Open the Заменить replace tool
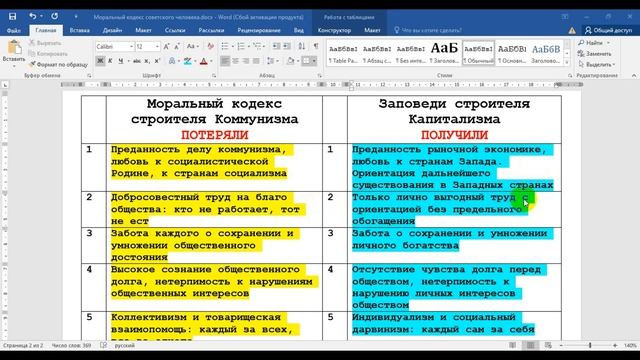The height and width of the screenshot is (360, 640). (595, 53)
